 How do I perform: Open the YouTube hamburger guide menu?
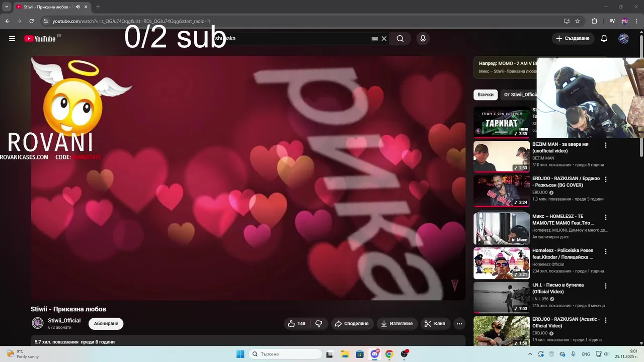click(12, 39)
